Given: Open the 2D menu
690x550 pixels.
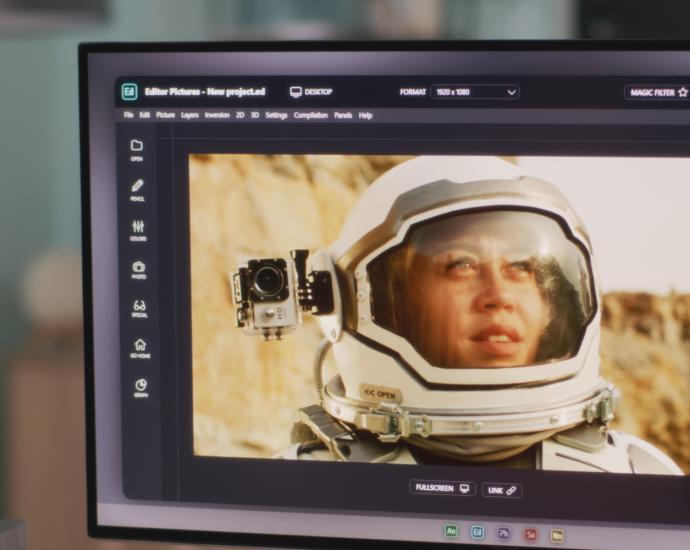Looking at the screenshot, I should (240, 115).
